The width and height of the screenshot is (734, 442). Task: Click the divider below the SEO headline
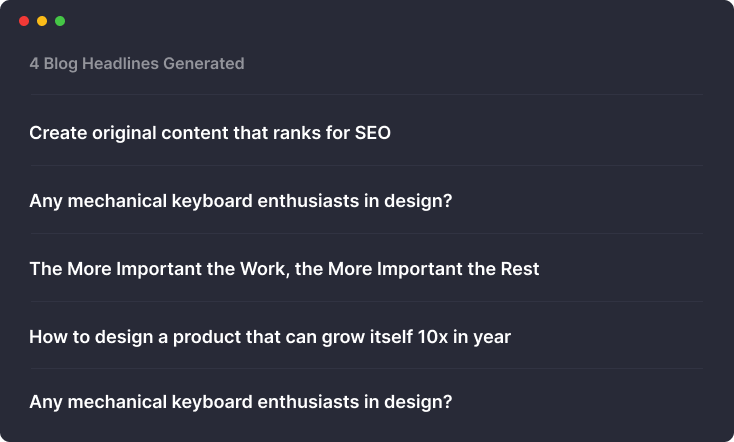[367, 165]
